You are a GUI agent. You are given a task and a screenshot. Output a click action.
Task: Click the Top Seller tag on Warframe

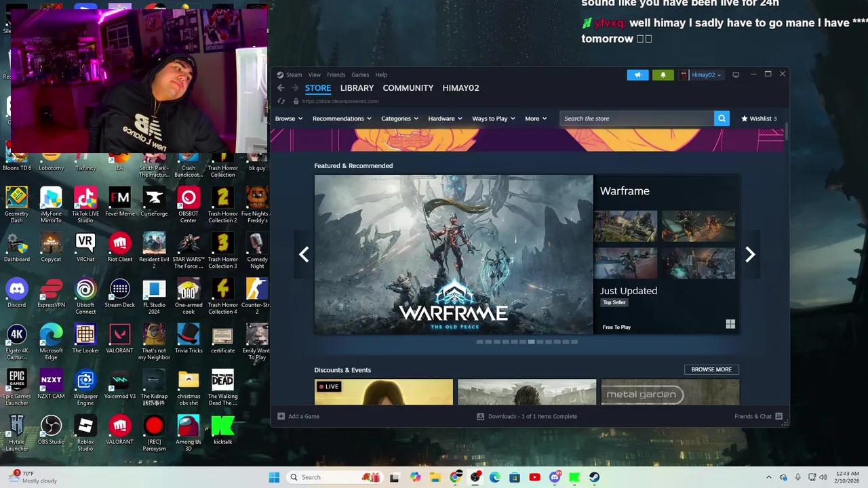[614, 302]
